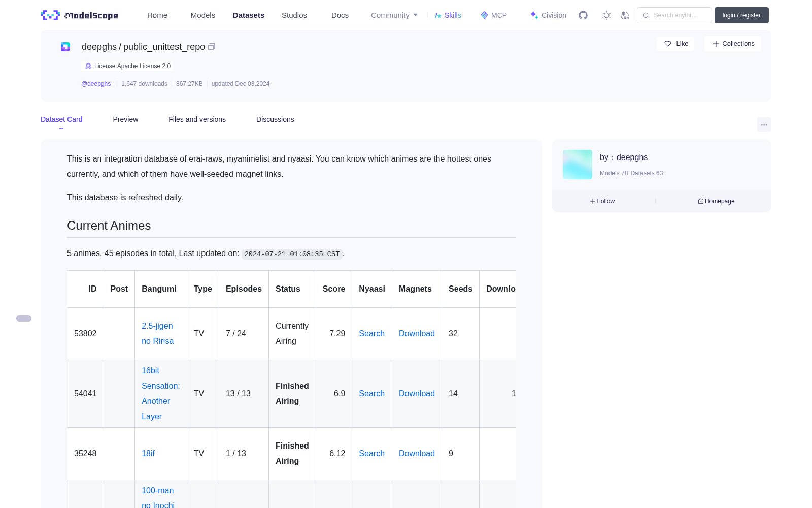The image size is (812, 508).
Task: Click the floating side handle pill
Action: click(x=24, y=319)
